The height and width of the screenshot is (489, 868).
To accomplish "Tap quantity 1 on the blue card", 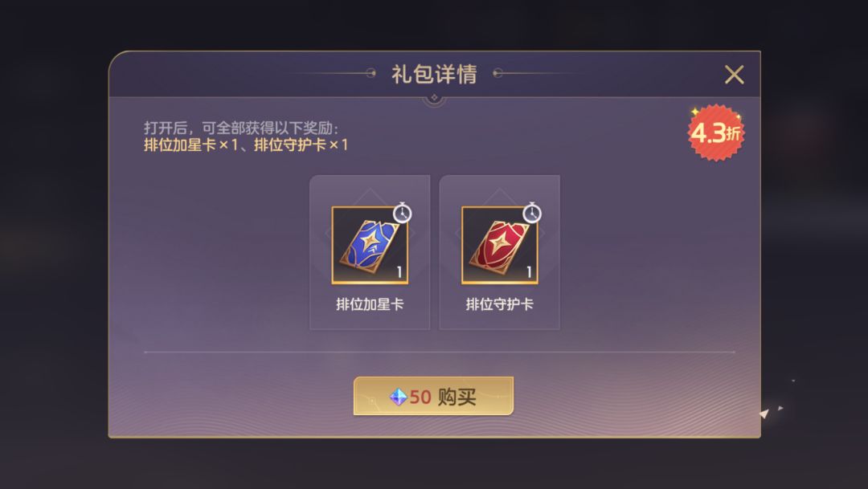I will (x=399, y=271).
